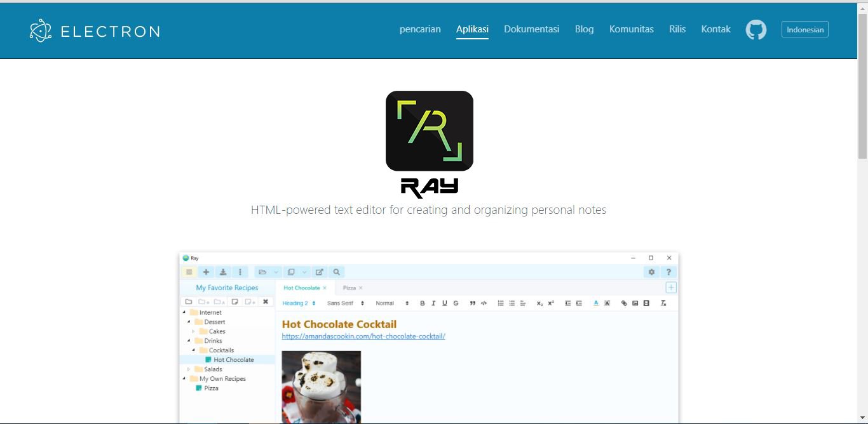
Task: Expand the Cakes folder arrow
Action: (x=194, y=331)
